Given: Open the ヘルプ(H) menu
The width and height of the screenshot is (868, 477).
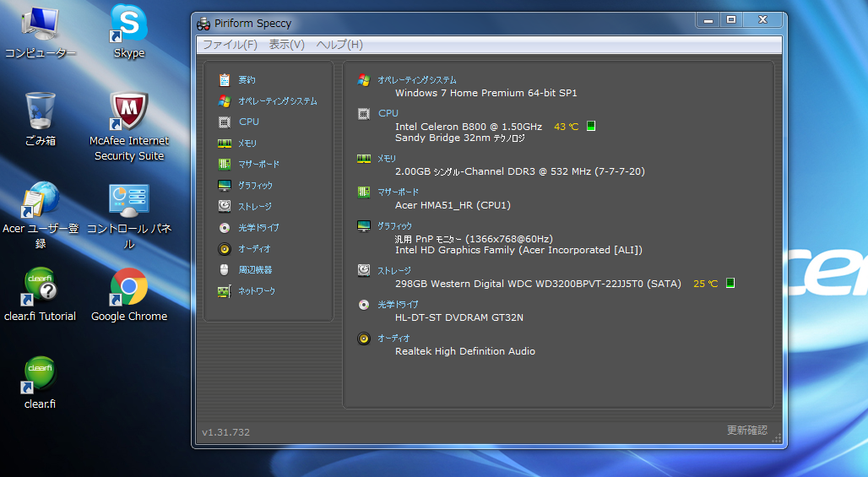Looking at the screenshot, I should coord(339,44).
